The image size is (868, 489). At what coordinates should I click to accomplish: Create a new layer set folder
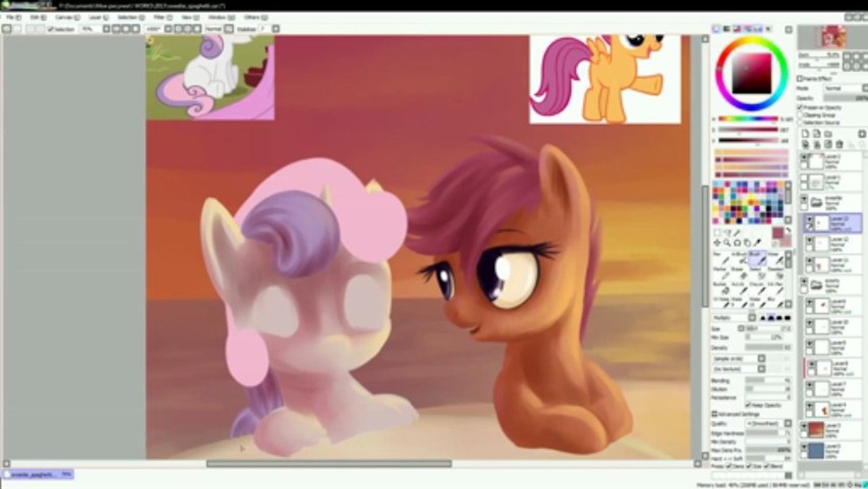pyautogui.click(x=828, y=134)
